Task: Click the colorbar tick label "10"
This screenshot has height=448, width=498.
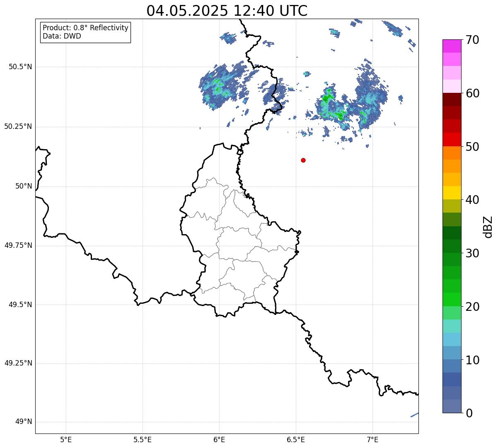Action: 472,360
